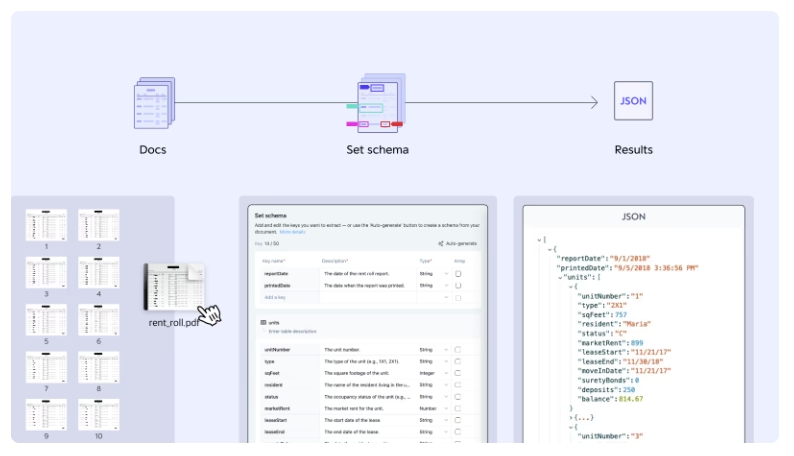The height and width of the screenshot is (456, 794).
Task: Open the More details link
Action: point(292,232)
